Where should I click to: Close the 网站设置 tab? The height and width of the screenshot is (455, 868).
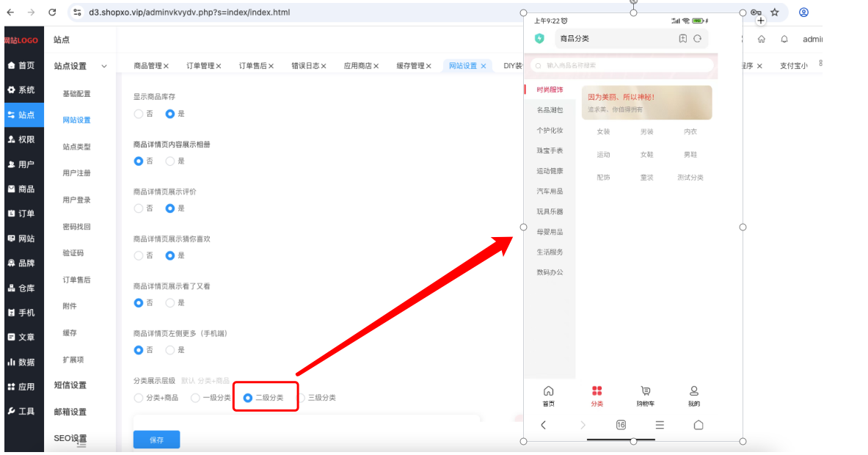[484, 66]
